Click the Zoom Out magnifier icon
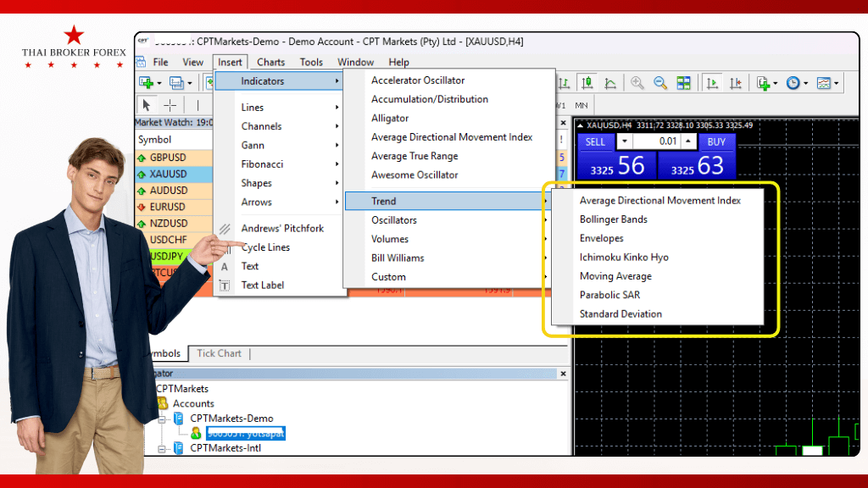Image resolution: width=868 pixels, height=488 pixels. coord(659,83)
